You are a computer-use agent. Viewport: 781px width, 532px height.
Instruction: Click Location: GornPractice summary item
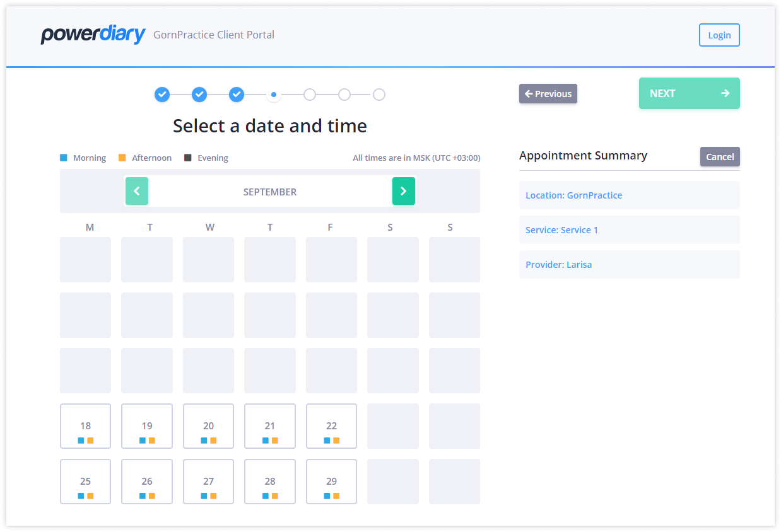(x=630, y=195)
